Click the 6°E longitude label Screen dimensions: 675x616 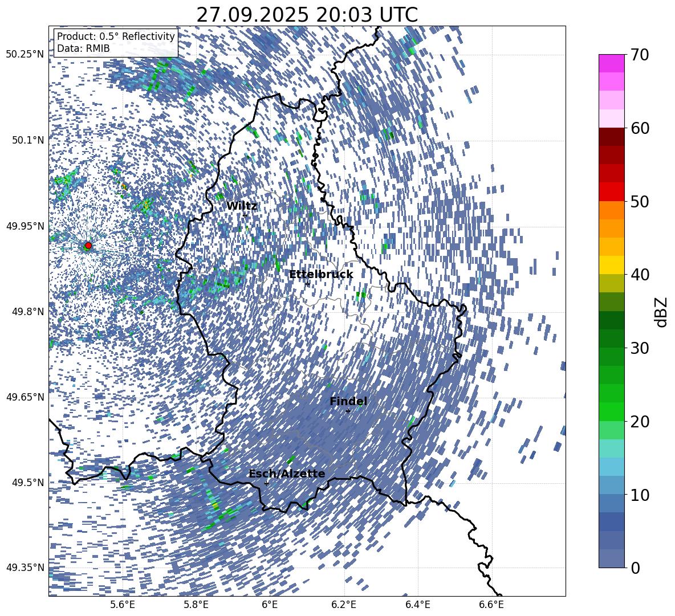(x=270, y=605)
